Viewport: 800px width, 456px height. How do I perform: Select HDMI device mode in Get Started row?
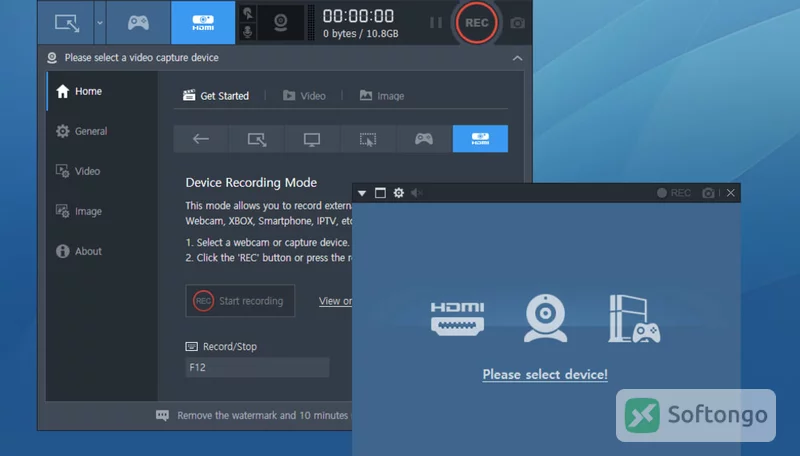click(480, 139)
